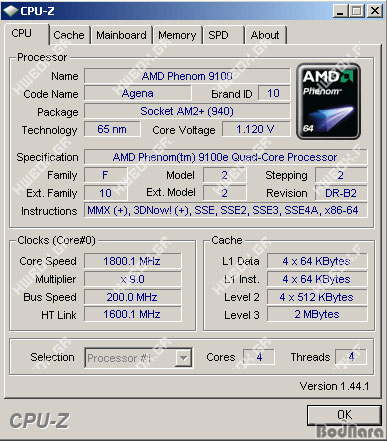Click the Revision value DR-B2
The width and height of the screenshot is (387, 441).
341,193
